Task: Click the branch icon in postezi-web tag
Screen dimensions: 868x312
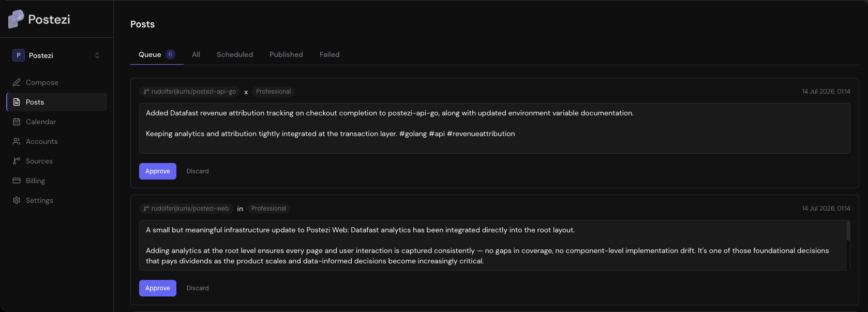Action: [146, 209]
